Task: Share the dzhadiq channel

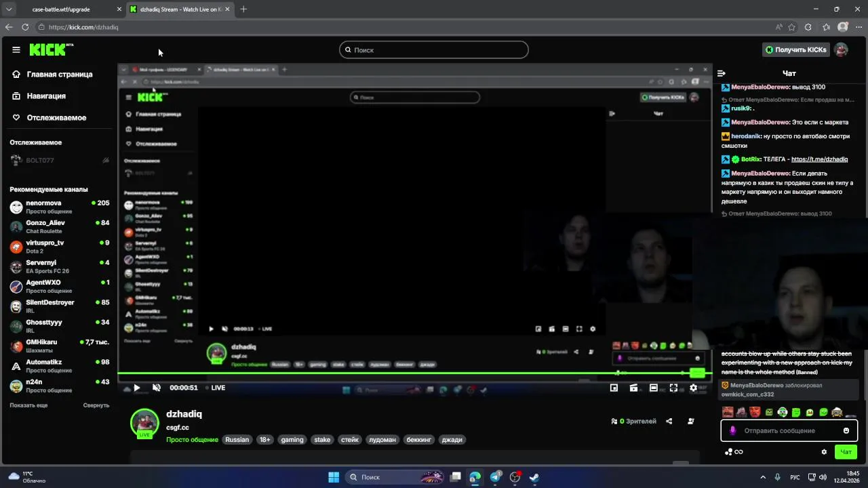Action: coord(669,421)
